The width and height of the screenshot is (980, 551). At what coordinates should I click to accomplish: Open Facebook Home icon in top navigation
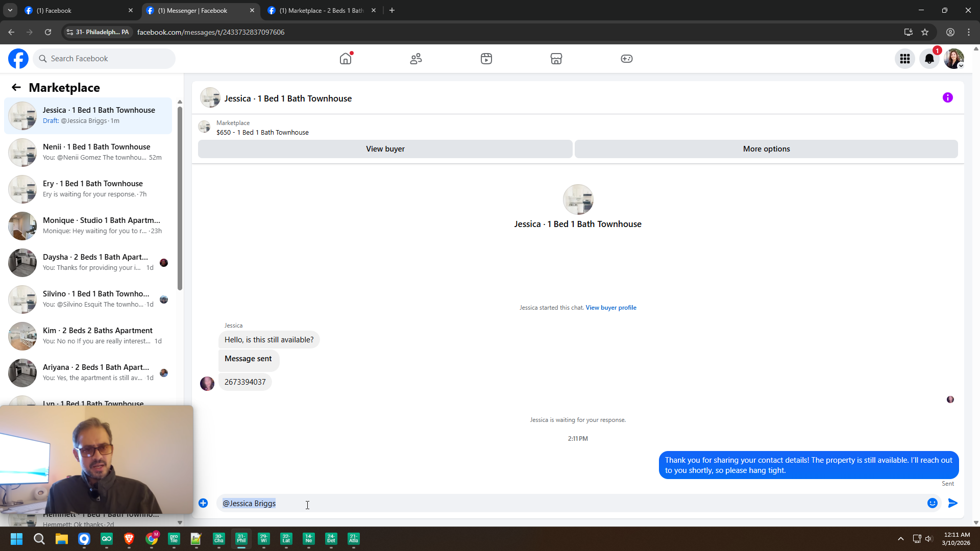[x=346, y=59]
